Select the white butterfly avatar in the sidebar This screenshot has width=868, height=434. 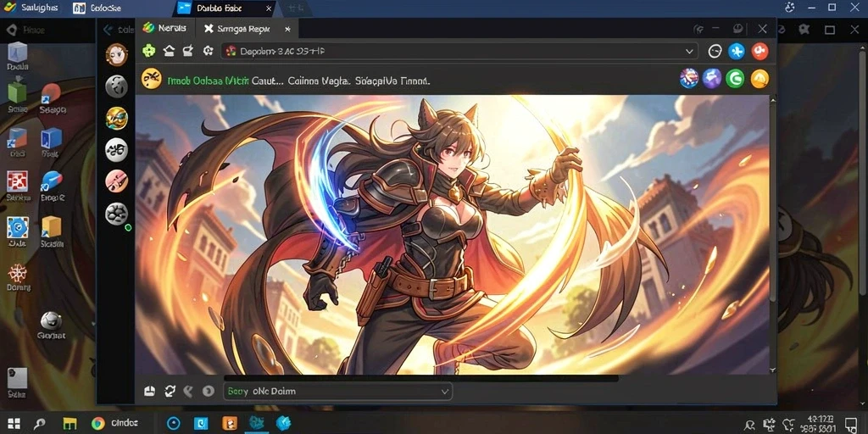[116, 149]
